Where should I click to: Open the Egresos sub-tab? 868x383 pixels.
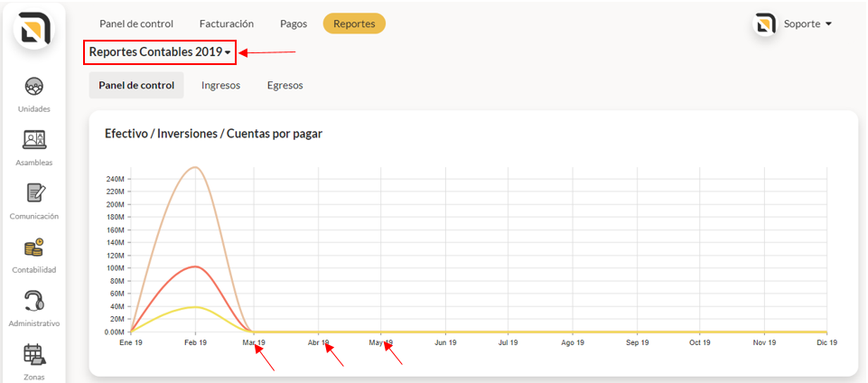[285, 86]
